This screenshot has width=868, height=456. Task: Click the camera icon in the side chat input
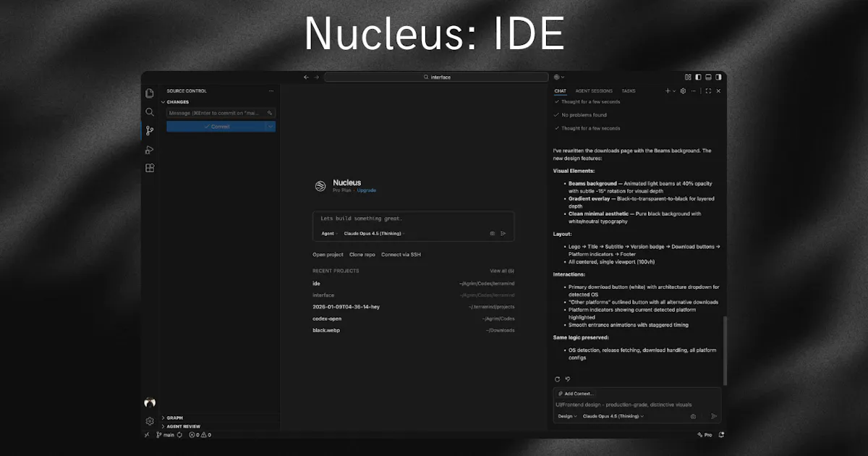693,416
